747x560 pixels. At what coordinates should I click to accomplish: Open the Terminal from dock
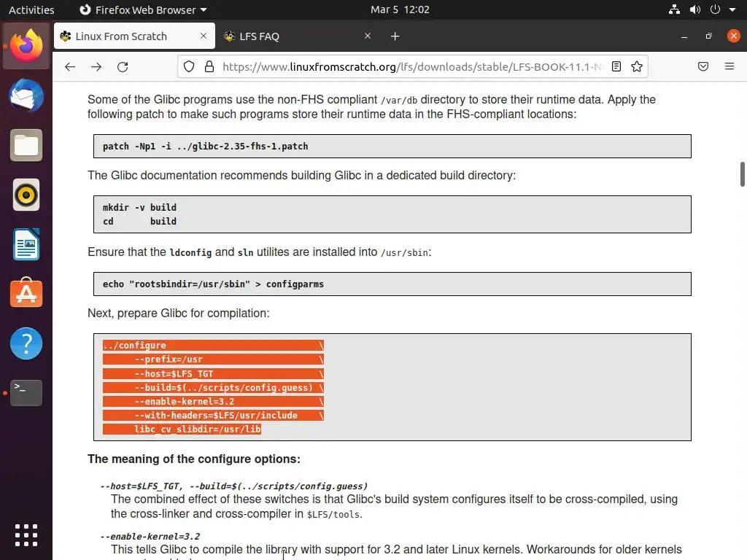26,393
